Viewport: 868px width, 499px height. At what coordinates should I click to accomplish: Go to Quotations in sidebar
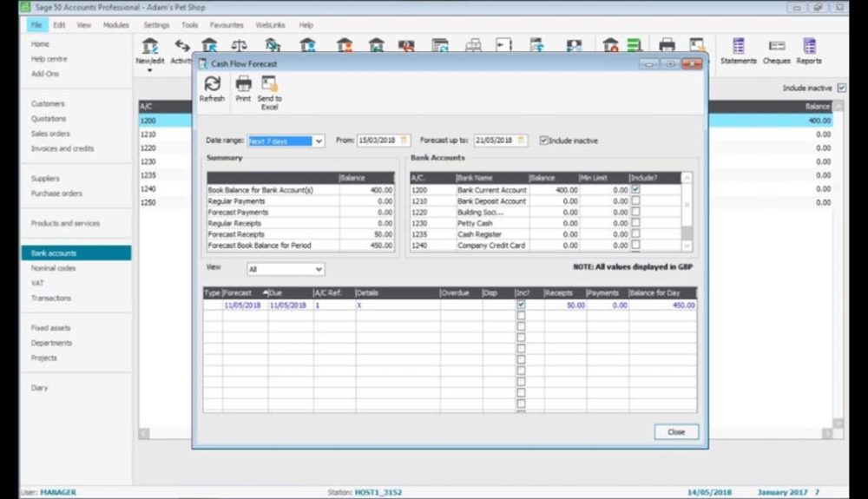coord(49,118)
